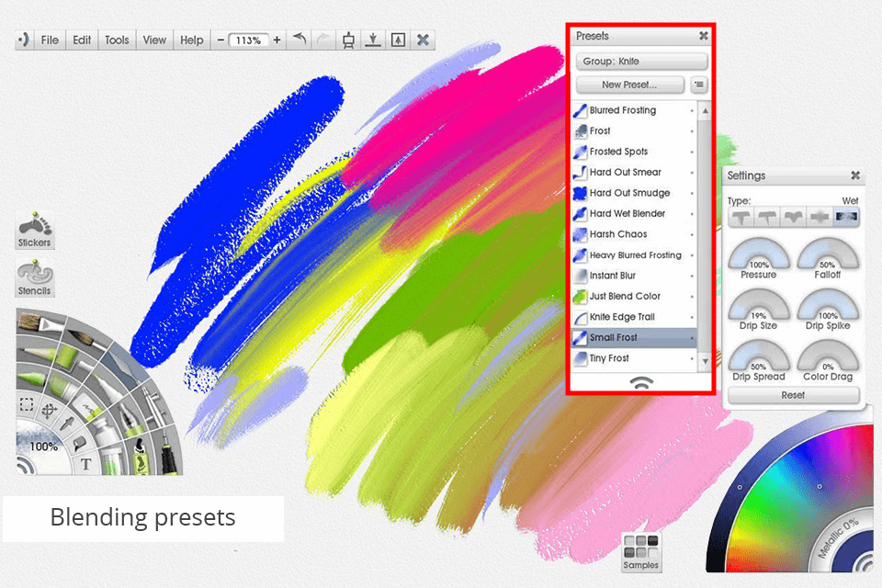Image resolution: width=882 pixels, height=588 pixels.
Task: Select the Wet knife Type button
Action: coord(846,217)
